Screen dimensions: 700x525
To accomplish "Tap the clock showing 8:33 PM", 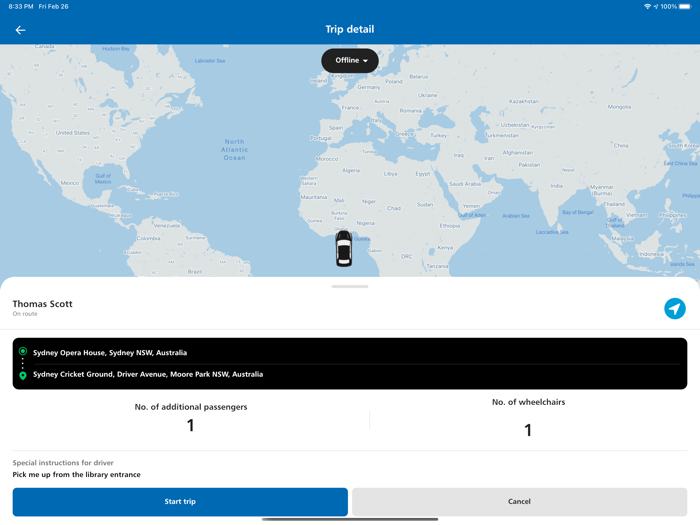I will [x=21, y=7].
